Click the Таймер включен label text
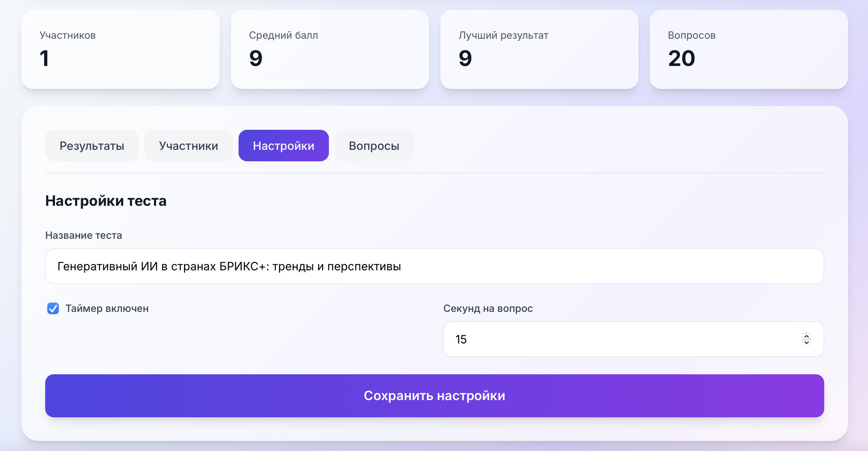868x451 pixels. point(107,308)
